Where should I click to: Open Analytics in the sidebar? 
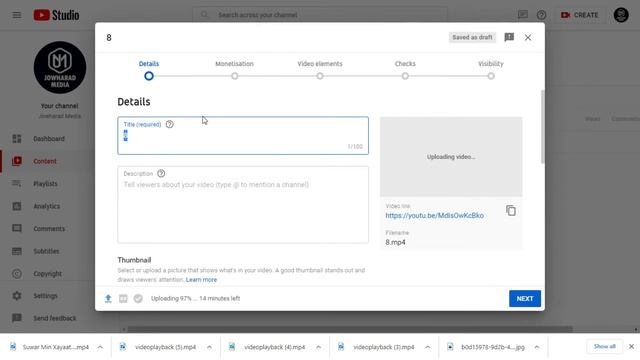[x=47, y=206]
